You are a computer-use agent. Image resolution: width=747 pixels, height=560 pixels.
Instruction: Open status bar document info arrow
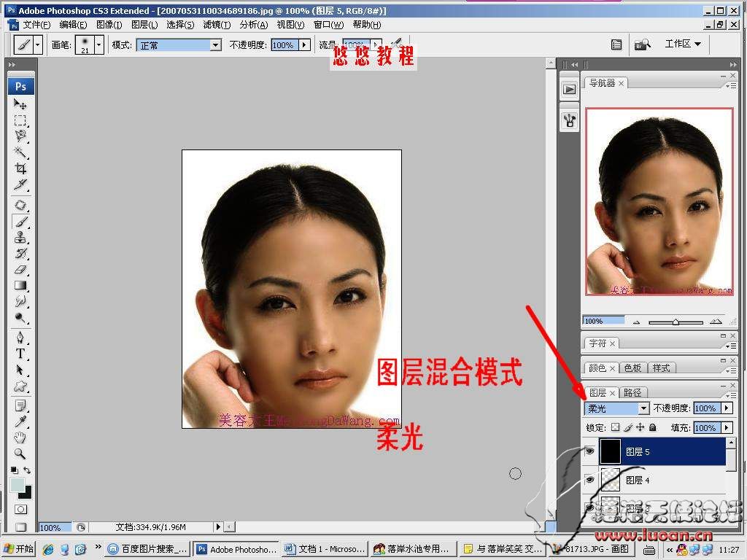[218, 526]
